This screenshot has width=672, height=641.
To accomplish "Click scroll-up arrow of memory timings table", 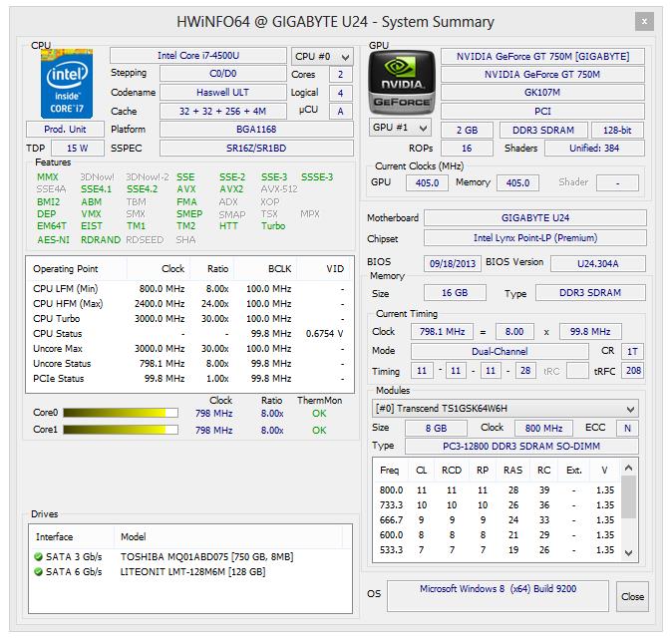I will point(629,468).
